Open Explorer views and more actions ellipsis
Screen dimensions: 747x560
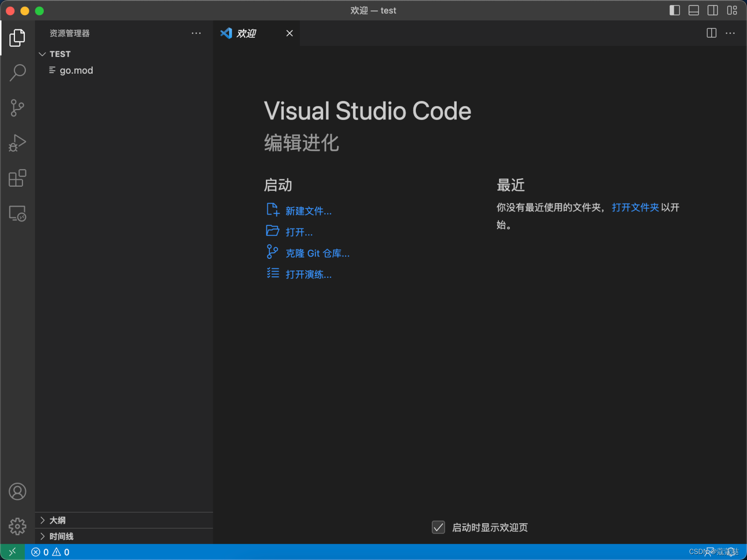196,33
